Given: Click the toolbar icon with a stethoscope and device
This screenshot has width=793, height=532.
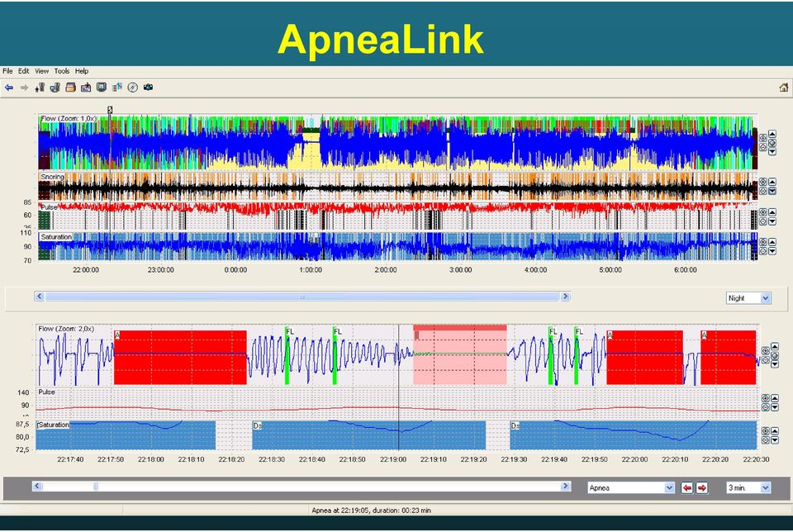Looking at the screenshot, I should click(x=55, y=88).
